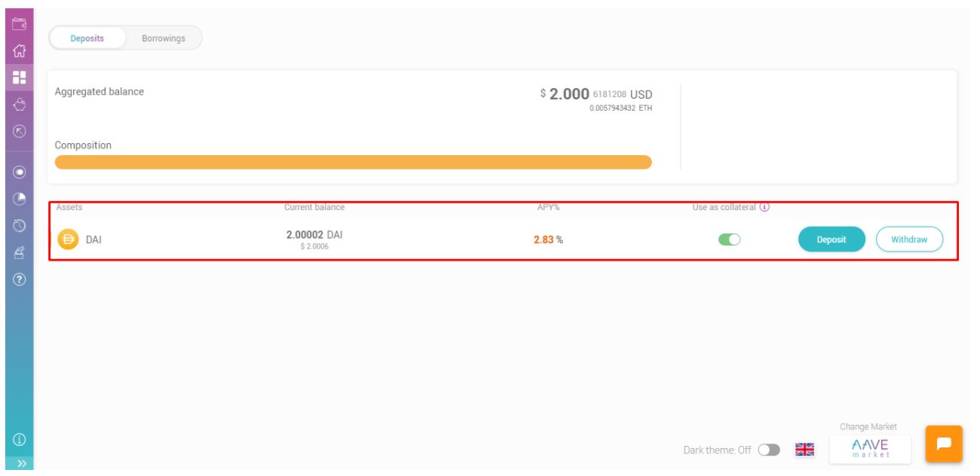The width and height of the screenshot is (980, 476).
Task: Switch to the Deposits tab
Action: [87, 38]
